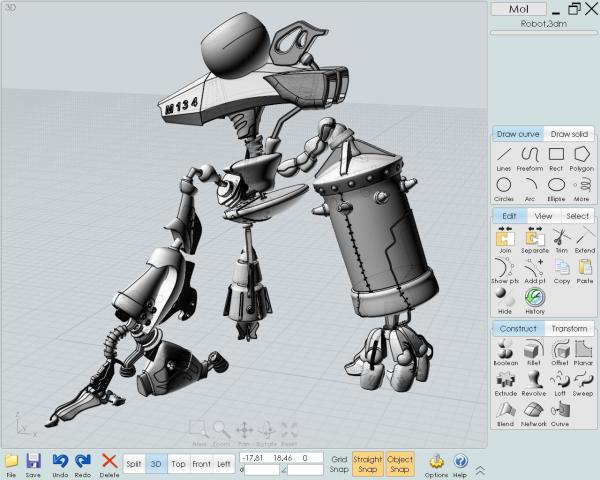Select the Extrude tool
600x480 pixels.
[x=505, y=384]
